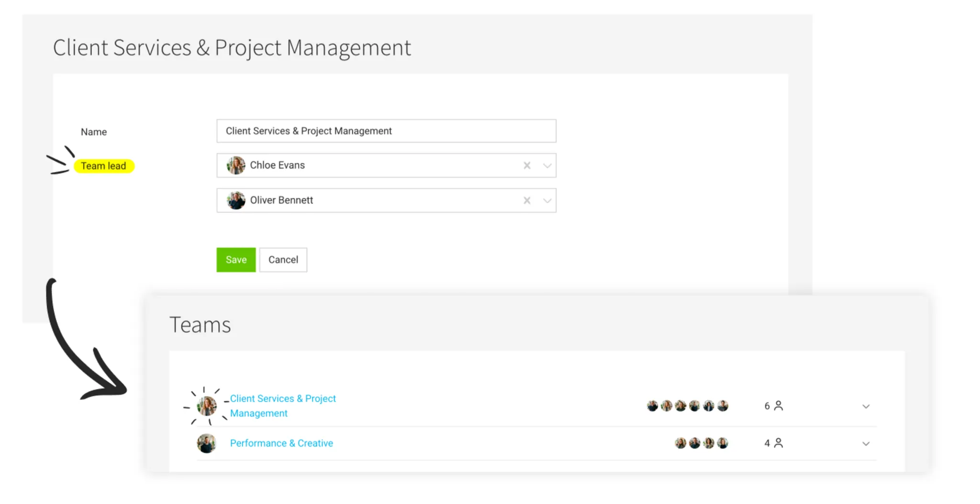Open the Client Services & Project Management team link
Screen dimensions: 980x504
pyautogui.click(x=283, y=406)
